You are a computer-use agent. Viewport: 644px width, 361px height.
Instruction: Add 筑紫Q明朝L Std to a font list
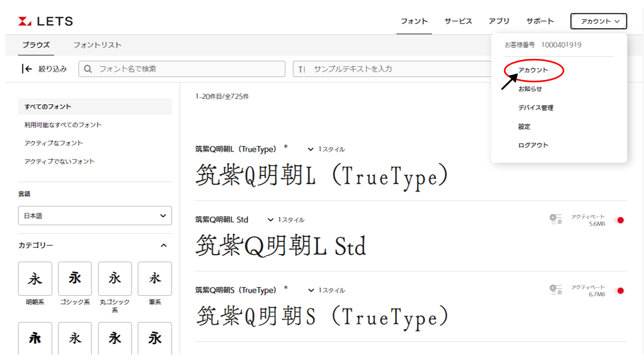(556, 219)
